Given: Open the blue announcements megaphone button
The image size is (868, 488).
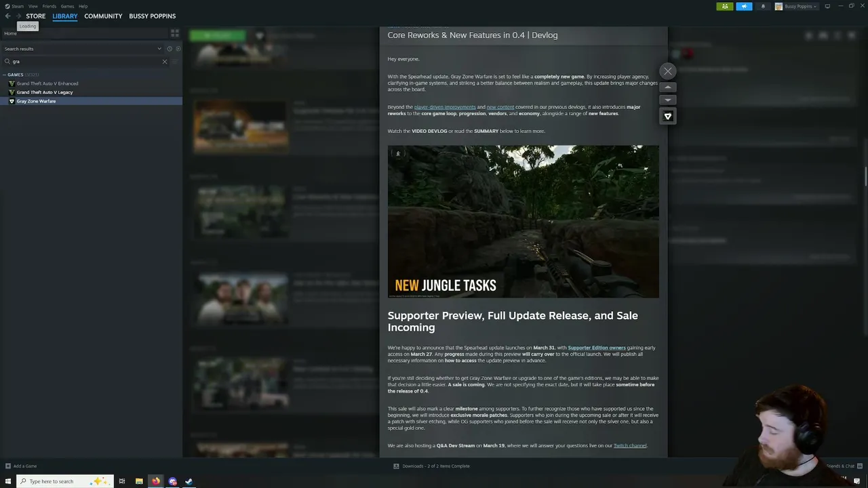Looking at the screenshot, I should click(744, 6).
